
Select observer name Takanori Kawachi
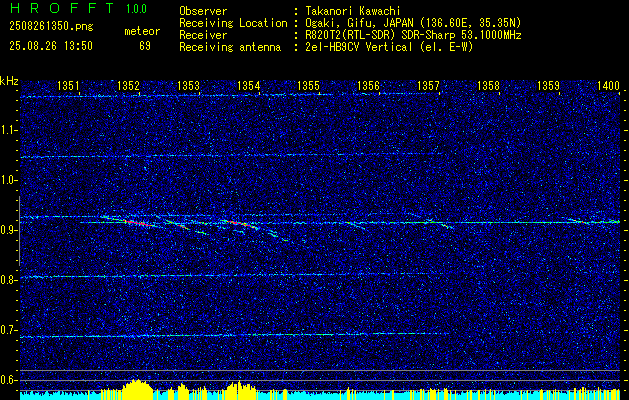point(352,11)
